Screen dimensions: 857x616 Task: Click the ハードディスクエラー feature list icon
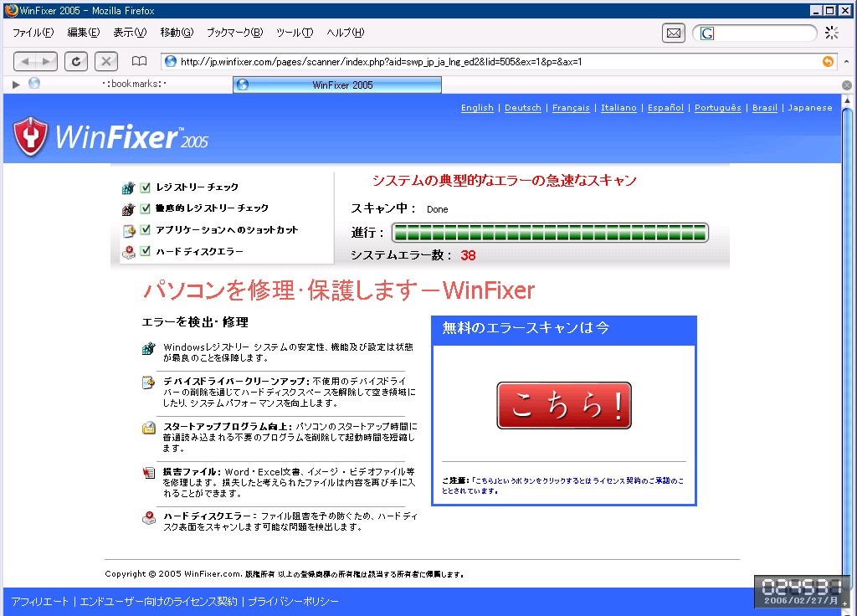point(149,517)
